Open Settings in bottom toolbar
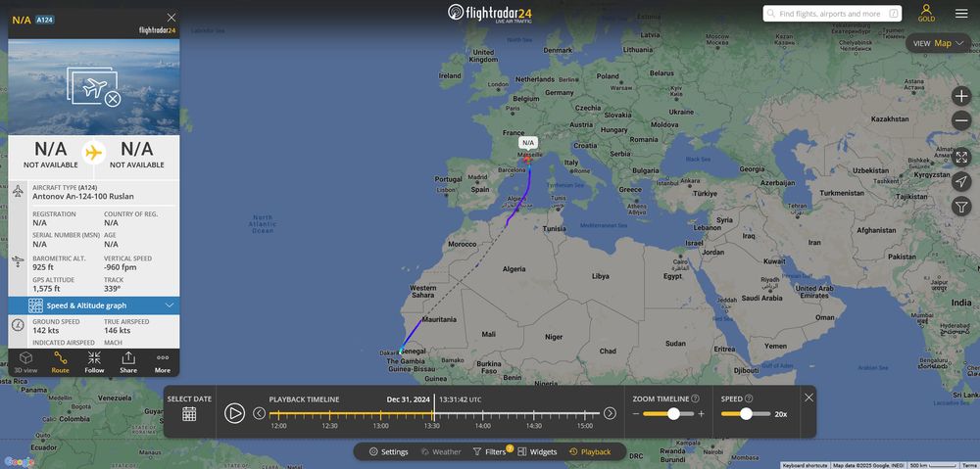 [388, 451]
